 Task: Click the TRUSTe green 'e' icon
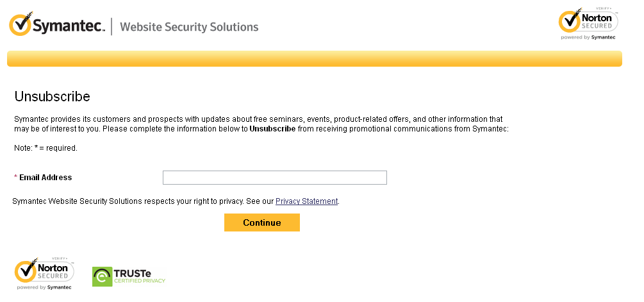[102, 276]
